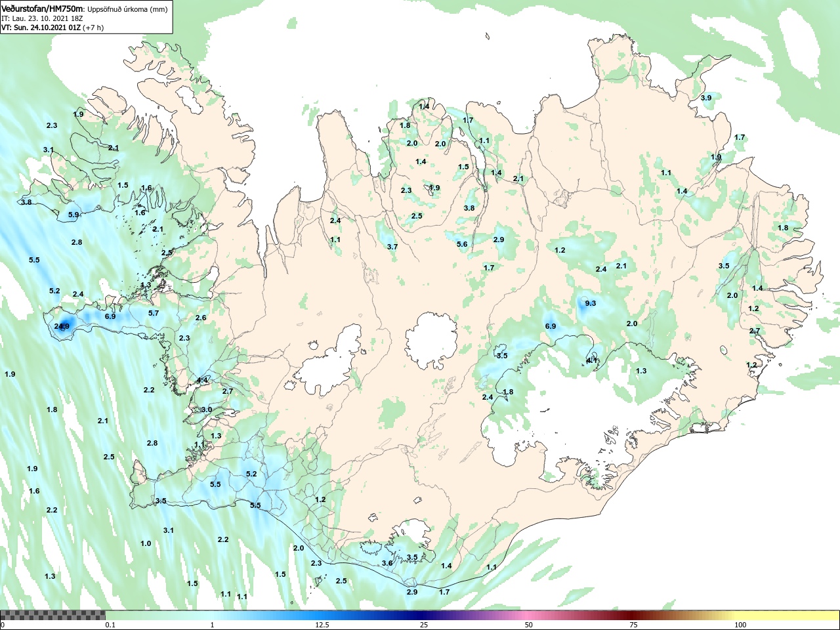Viewport: 840px width, 630px height.
Task: Select the 9.3 precipitation value
Action: [590, 303]
